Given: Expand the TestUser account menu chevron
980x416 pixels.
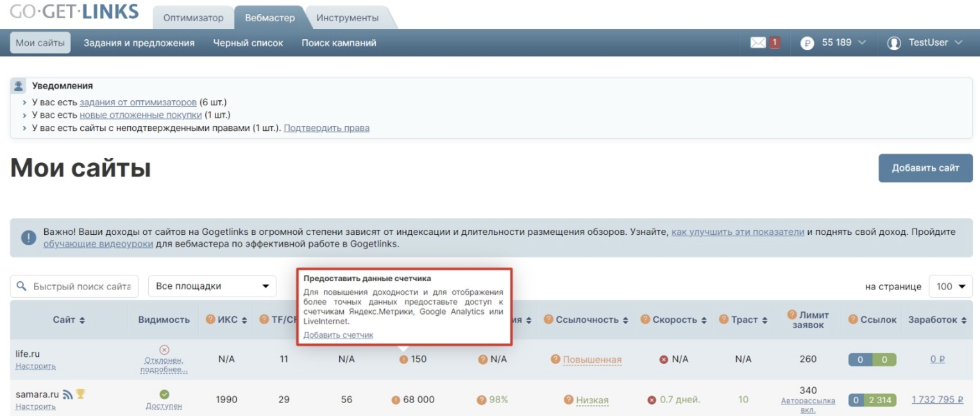Looking at the screenshot, I should pos(959,43).
